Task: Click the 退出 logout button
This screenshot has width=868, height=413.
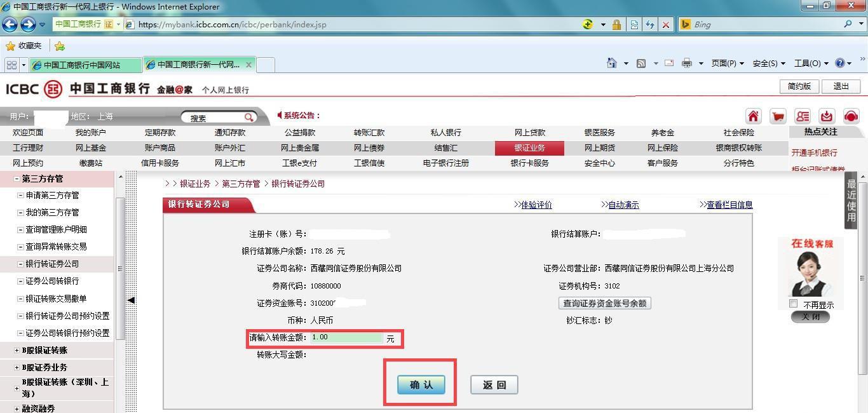Action: coord(841,86)
